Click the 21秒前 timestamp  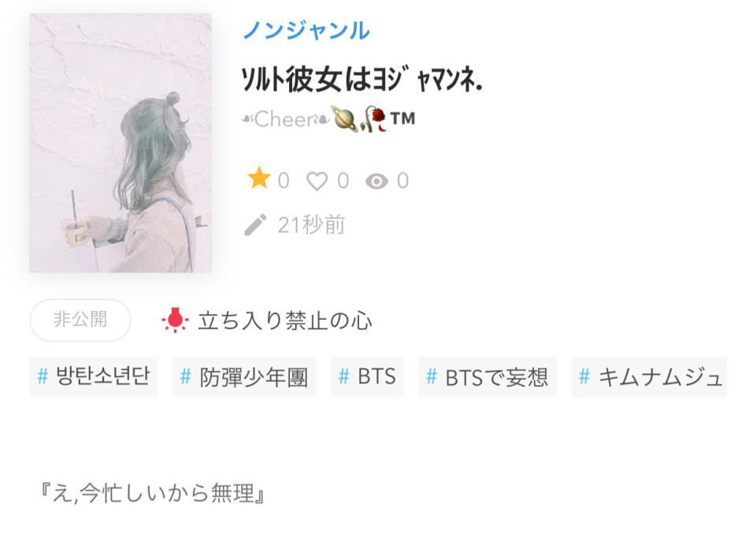click(x=312, y=225)
